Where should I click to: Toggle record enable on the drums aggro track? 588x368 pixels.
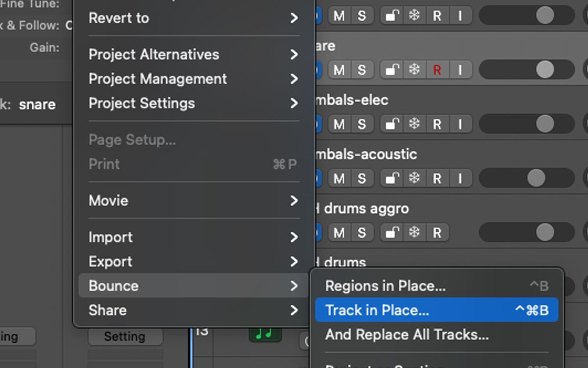(438, 232)
